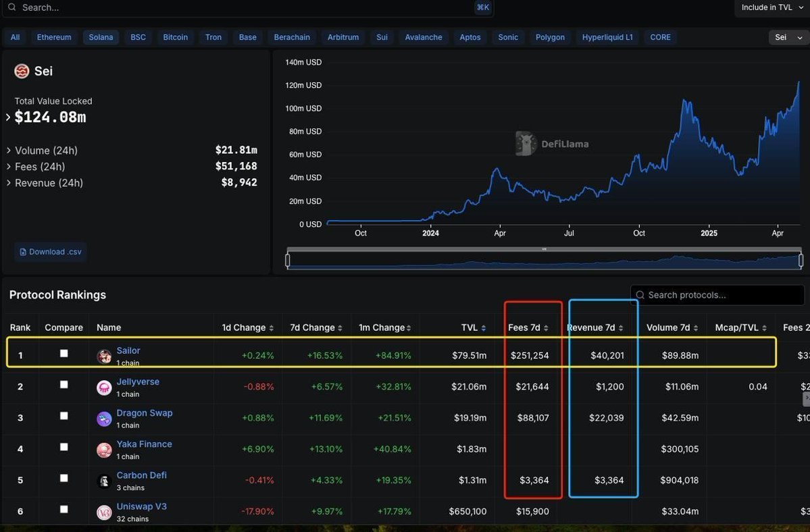Focus the Search protocols field

coord(717,295)
